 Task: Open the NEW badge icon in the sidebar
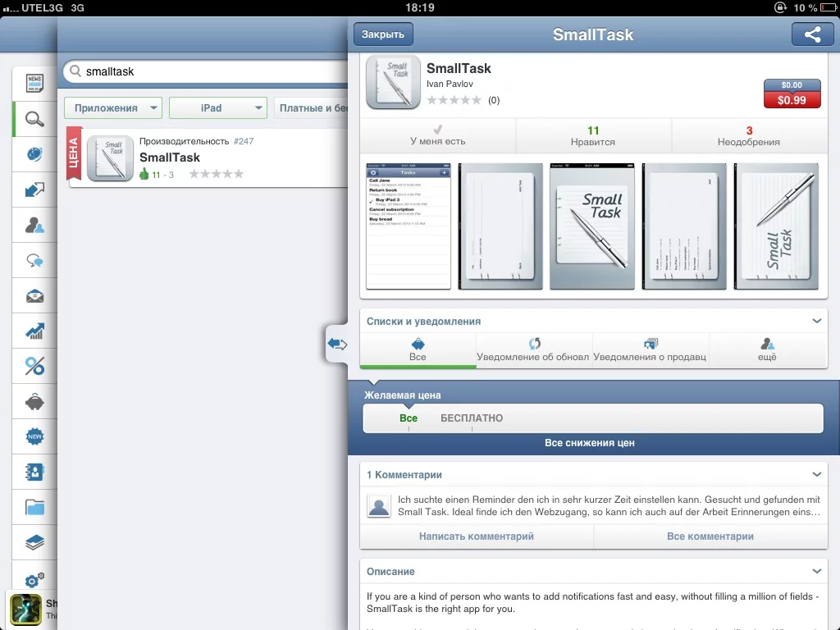pyautogui.click(x=34, y=436)
